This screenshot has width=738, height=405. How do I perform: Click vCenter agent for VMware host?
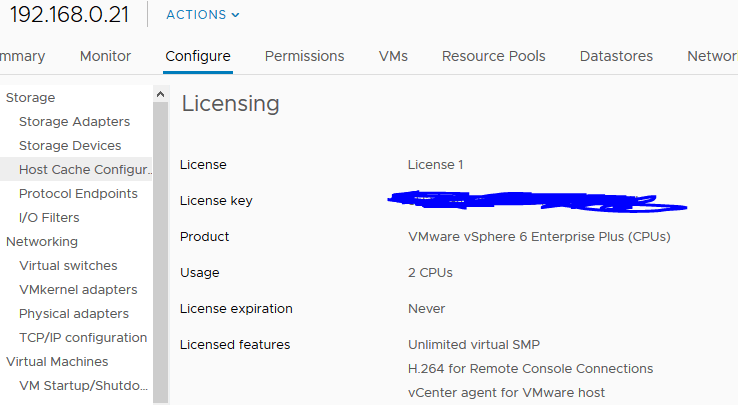pyautogui.click(x=506, y=393)
